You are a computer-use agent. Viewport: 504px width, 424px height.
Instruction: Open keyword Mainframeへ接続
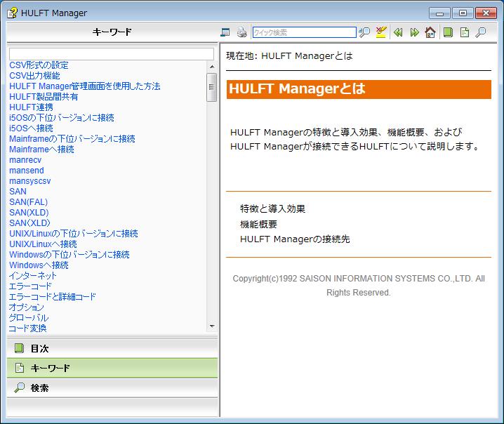(x=42, y=150)
